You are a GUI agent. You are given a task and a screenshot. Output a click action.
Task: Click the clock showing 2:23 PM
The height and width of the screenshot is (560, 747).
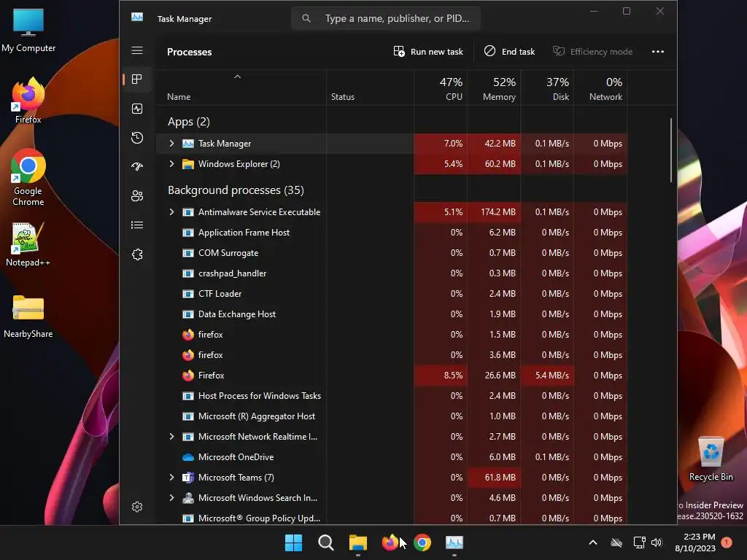click(x=700, y=537)
